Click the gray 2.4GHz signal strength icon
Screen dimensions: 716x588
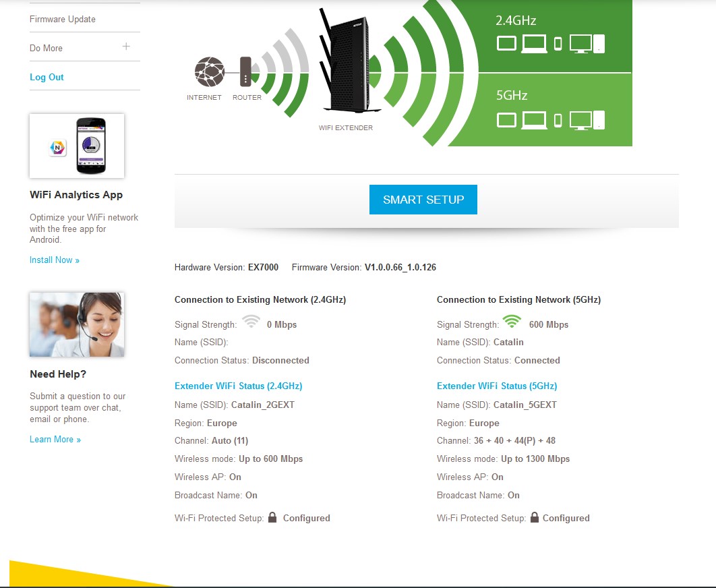pyautogui.click(x=251, y=322)
